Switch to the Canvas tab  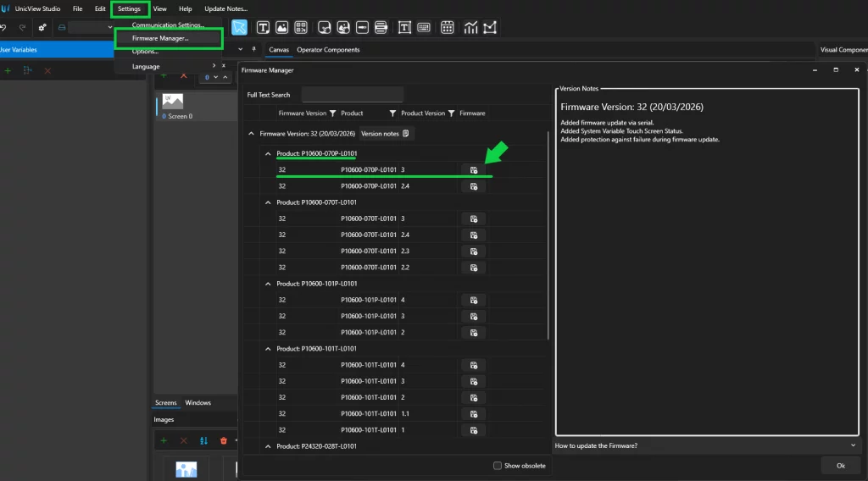[x=279, y=50]
